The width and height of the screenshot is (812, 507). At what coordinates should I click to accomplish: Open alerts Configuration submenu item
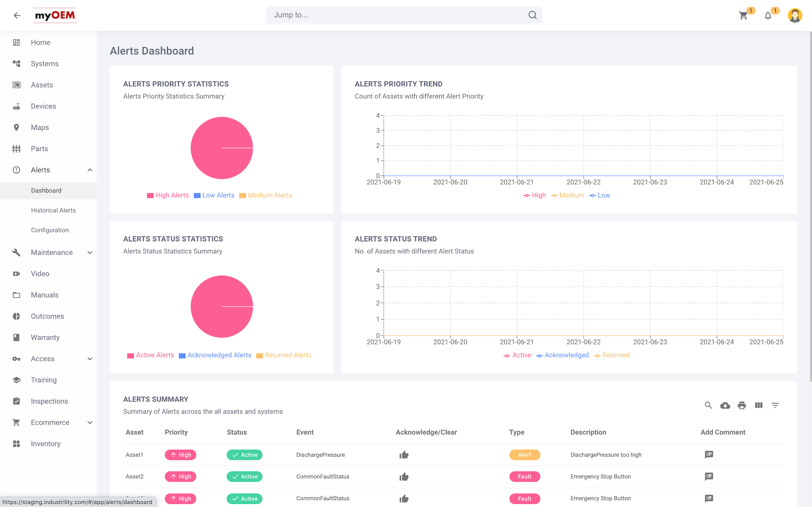(48, 230)
